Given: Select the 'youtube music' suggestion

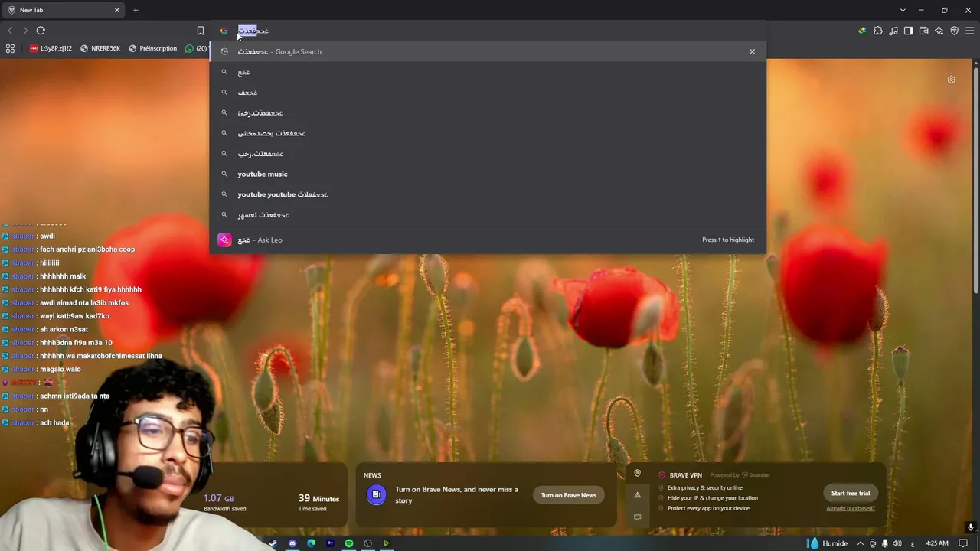Looking at the screenshot, I should point(488,174).
